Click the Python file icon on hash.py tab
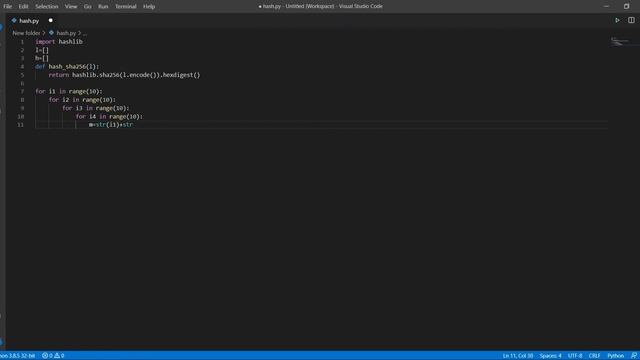Viewport: 640px width, 360px height. click(14, 20)
